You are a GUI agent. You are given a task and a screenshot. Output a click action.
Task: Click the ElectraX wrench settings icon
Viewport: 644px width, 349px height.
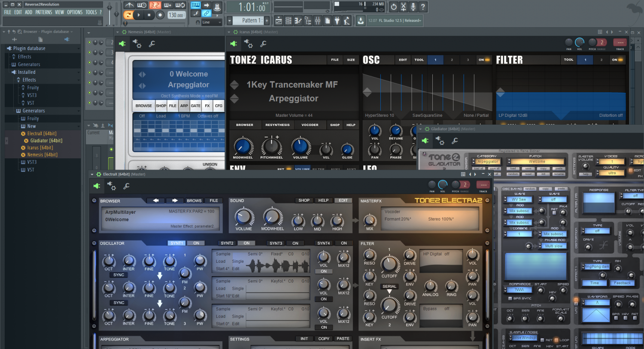pos(126,186)
